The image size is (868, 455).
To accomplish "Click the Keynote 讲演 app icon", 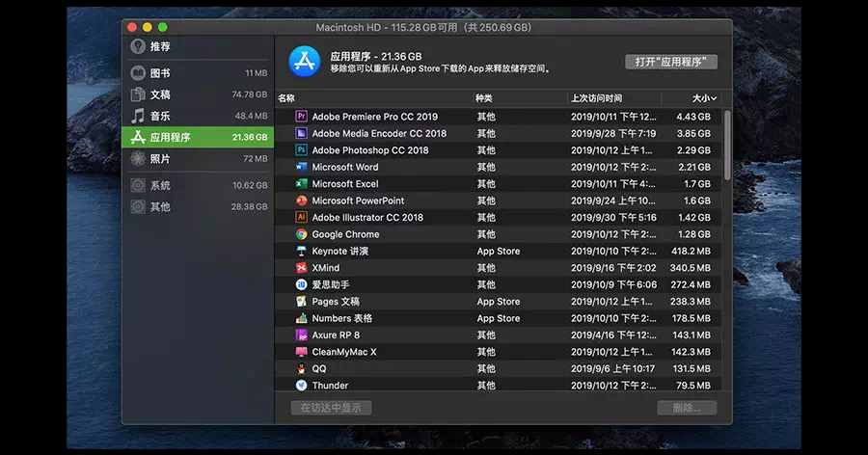I will 301,251.
